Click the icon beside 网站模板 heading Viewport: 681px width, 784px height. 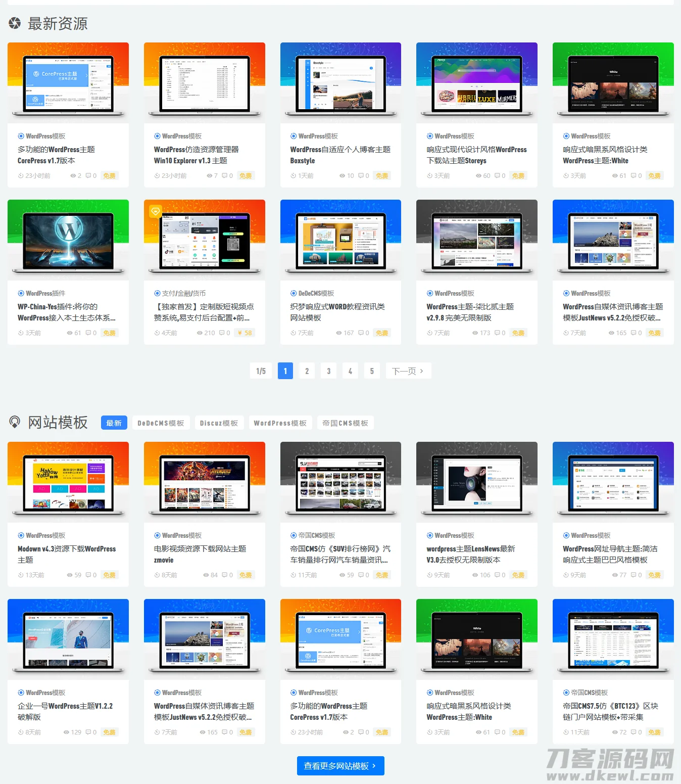point(15,422)
